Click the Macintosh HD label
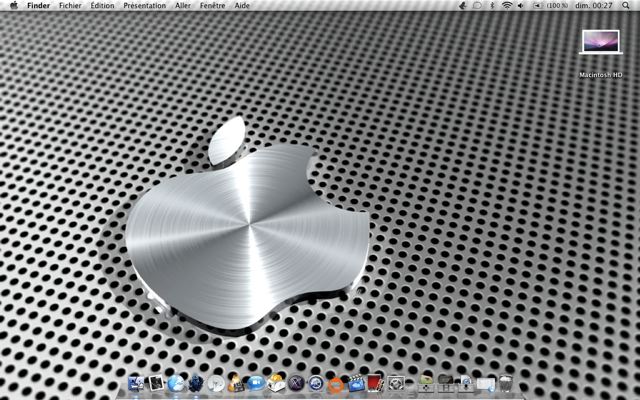 [601, 75]
